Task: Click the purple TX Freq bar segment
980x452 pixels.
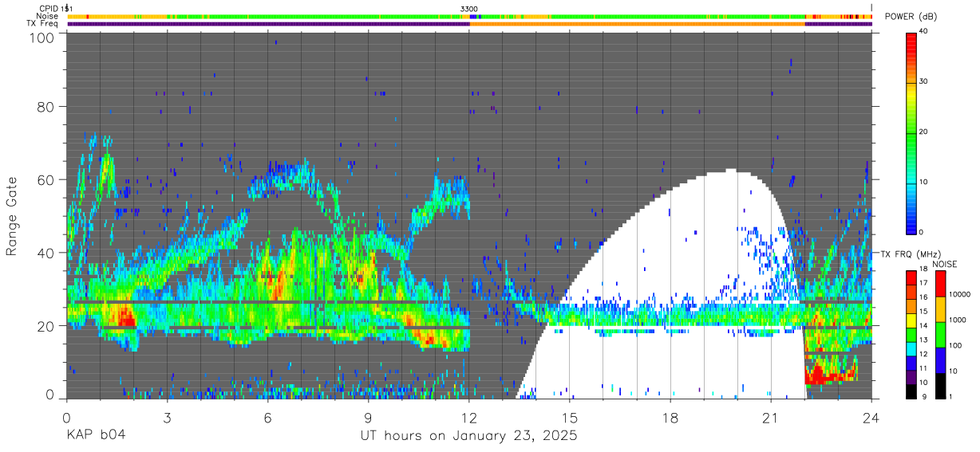Action: point(268,24)
